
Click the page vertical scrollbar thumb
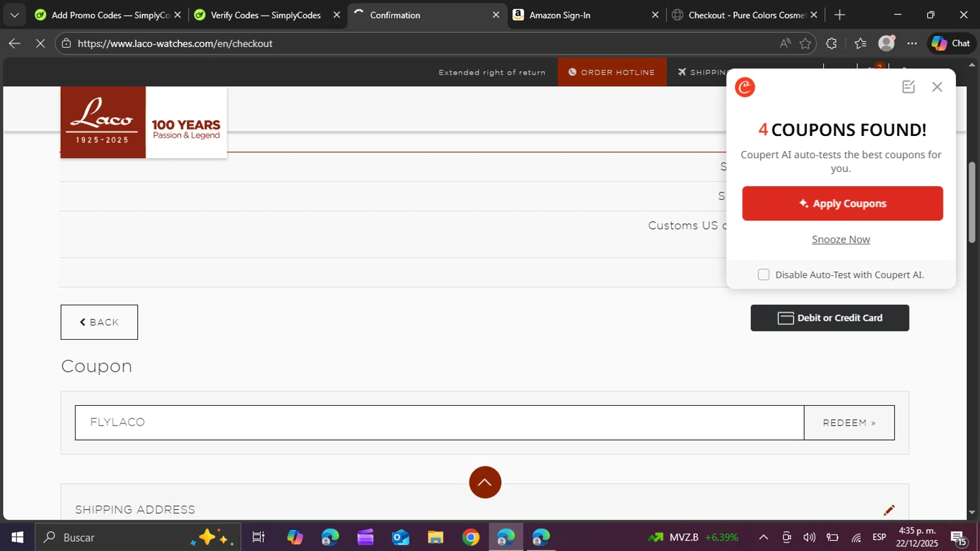tap(972, 203)
